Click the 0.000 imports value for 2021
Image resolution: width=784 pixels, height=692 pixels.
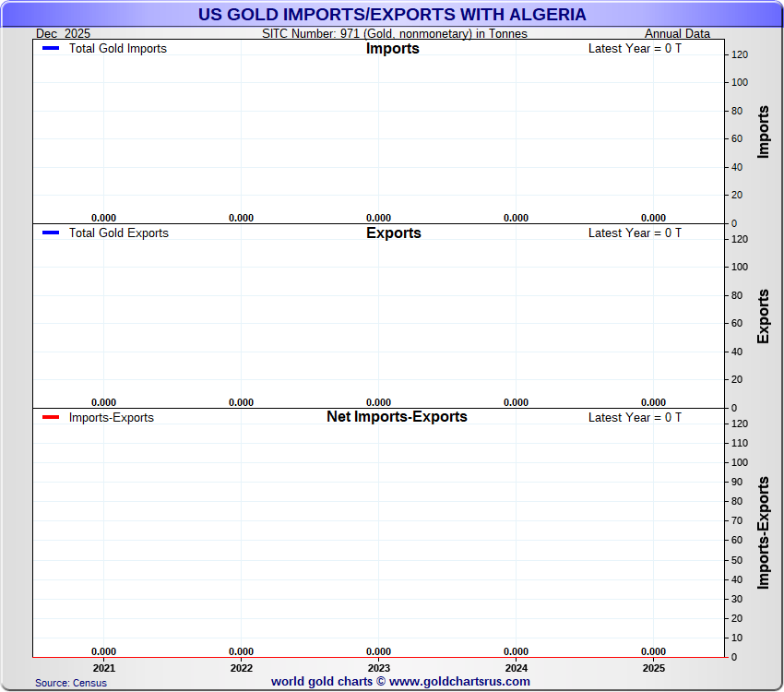point(103,218)
